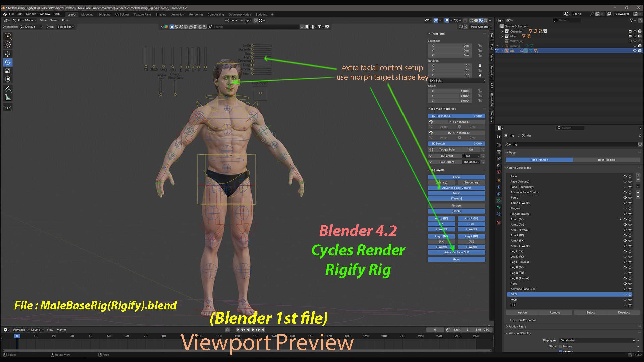Viewport: 644px width, 362px height.
Task: Select the Rotate tool
Action: click(x=7, y=62)
